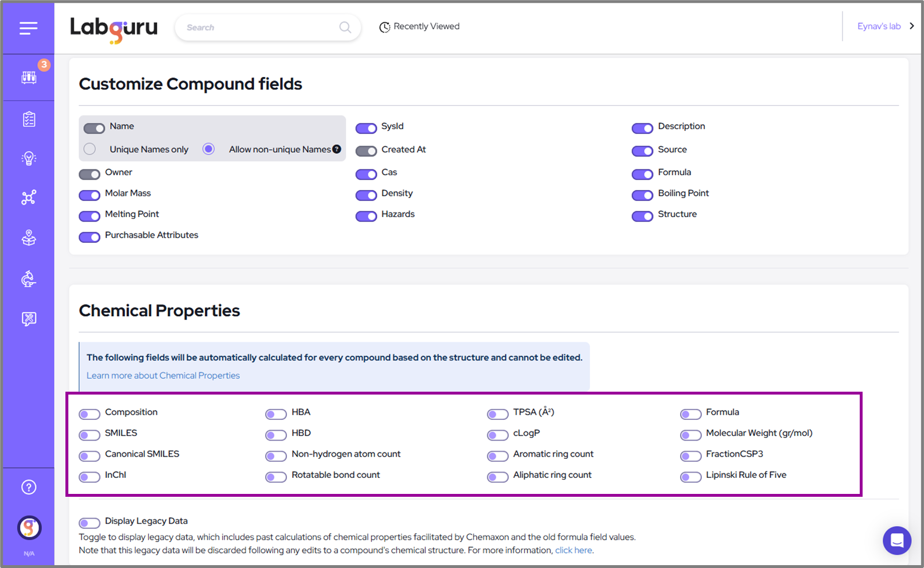Enable the SMILES chemical property
This screenshot has height=568, width=924.
coord(90,435)
